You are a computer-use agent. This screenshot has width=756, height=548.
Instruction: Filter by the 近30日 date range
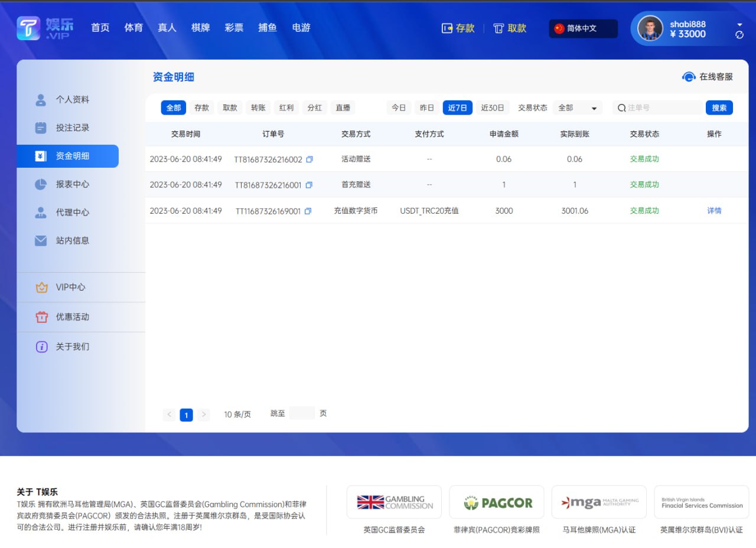493,107
